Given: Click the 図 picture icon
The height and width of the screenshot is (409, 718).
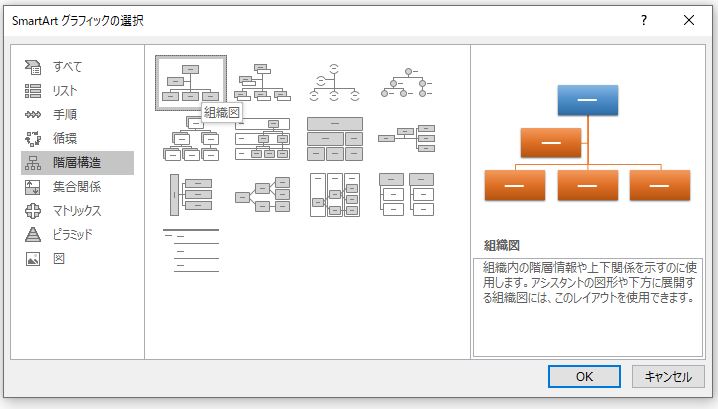Looking at the screenshot, I should click(x=33, y=259).
